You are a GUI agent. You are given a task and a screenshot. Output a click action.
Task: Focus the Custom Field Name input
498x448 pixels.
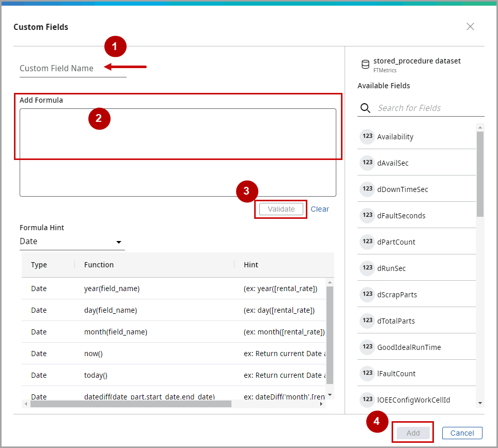(x=72, y=69)
